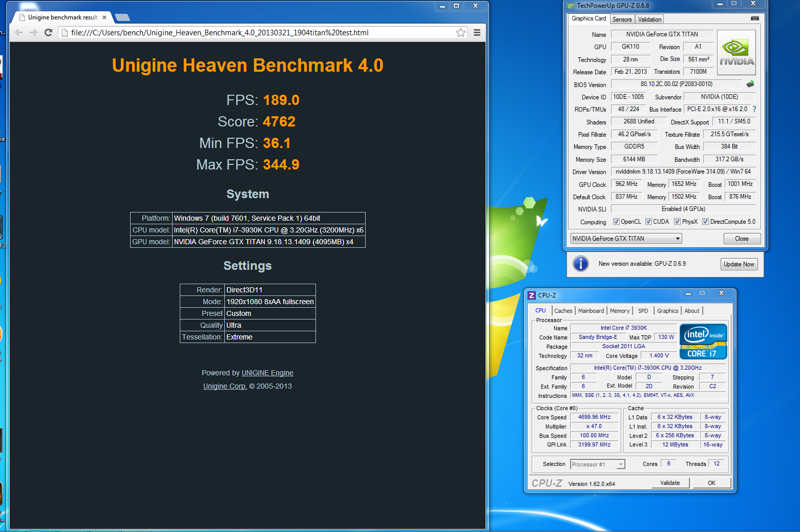This screenshot has width=800, height=532.
Task: Click the Bandwidth 317.2 GB/s value
Action: click(x=729, y=159)
